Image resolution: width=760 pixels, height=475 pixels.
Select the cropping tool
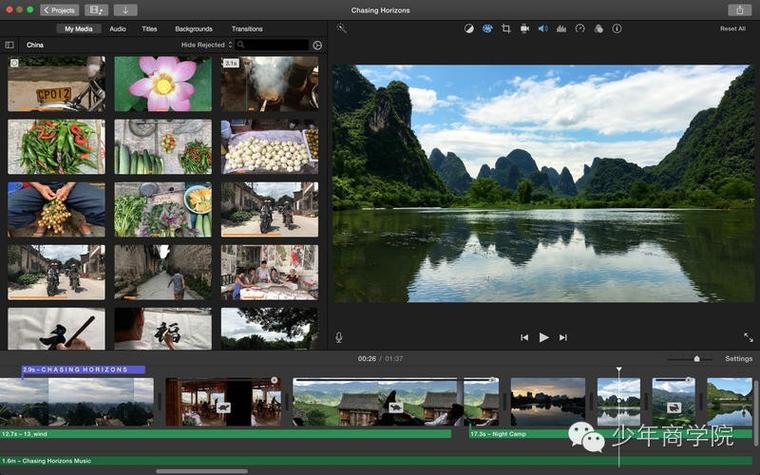[x=506, y=29]
